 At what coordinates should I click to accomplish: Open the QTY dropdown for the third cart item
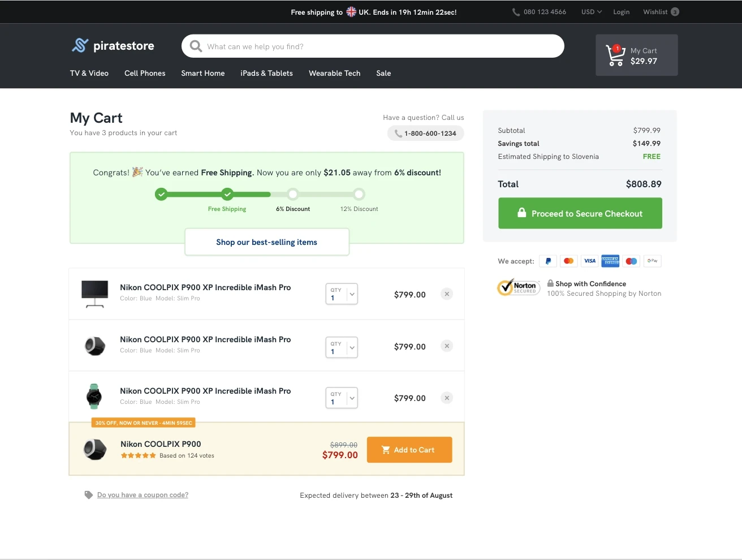pos(342,398)
